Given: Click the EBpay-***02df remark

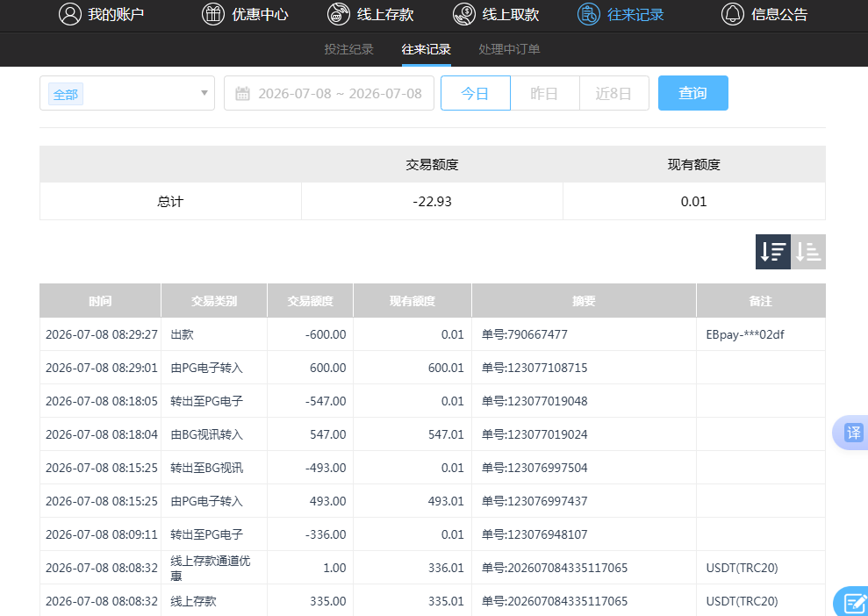Looking at the screenshot, I should point(745,334).
